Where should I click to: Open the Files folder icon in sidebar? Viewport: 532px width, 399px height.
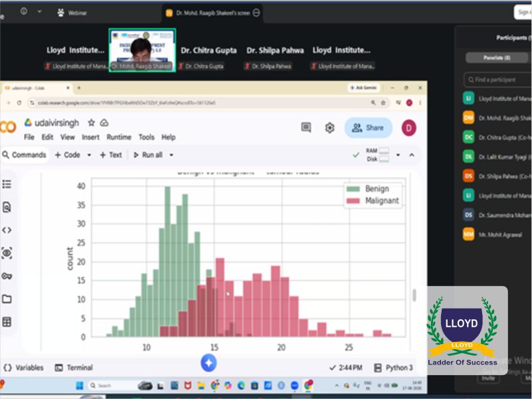pos(7,299)
